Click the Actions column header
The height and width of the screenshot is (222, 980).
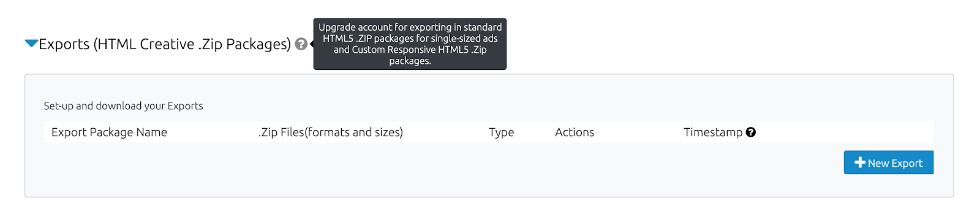[575, 132]
